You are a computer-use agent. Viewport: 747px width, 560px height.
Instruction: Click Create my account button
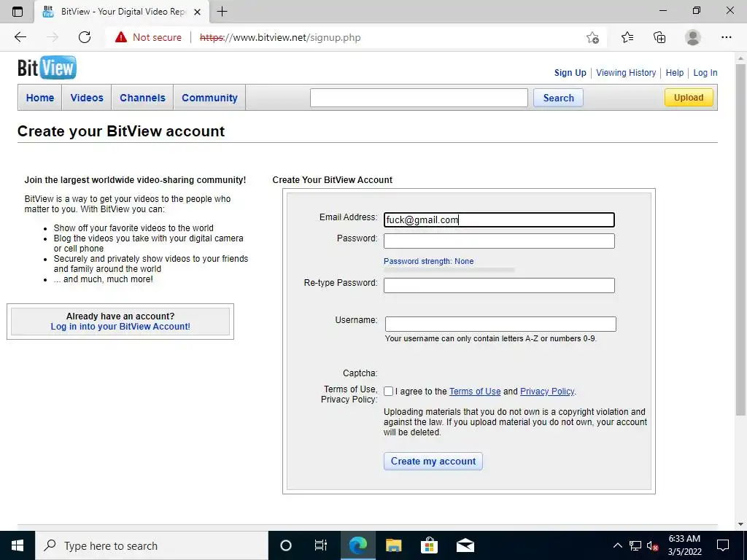pyautogui.click(x=433, y=461)
